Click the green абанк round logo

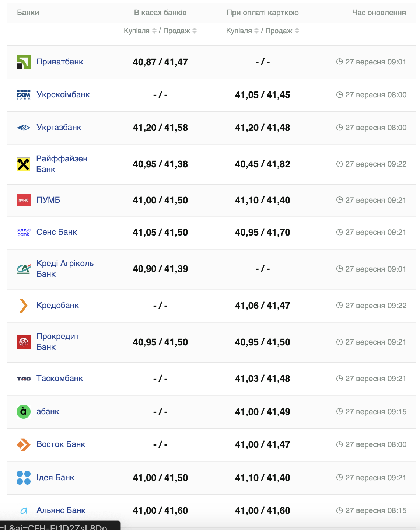coord(24,412)
